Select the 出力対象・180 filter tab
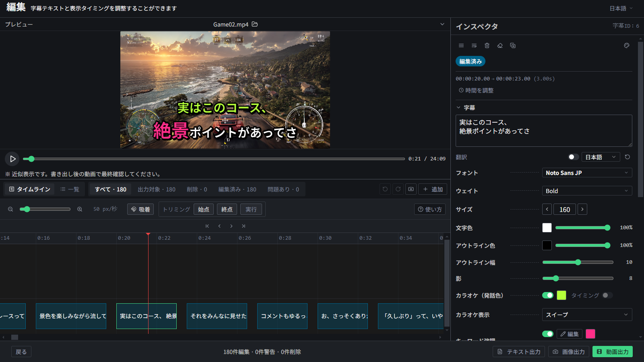 coord(157,189)
